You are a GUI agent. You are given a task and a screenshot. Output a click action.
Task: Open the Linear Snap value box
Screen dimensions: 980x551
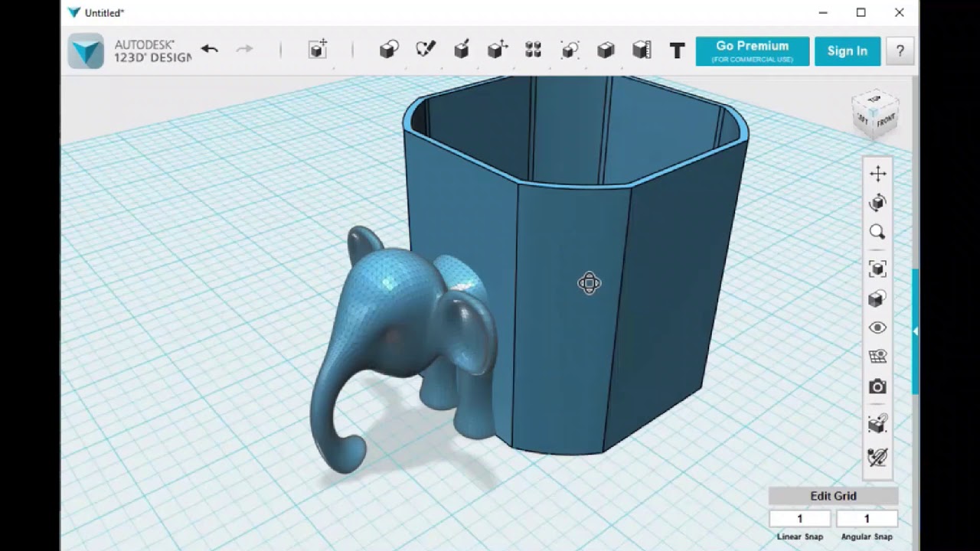click(800, 519)
